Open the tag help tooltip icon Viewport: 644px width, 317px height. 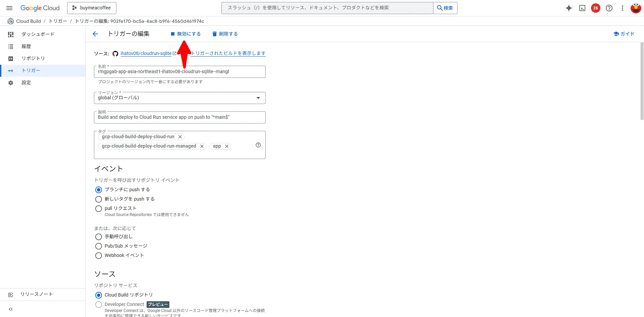258,145
